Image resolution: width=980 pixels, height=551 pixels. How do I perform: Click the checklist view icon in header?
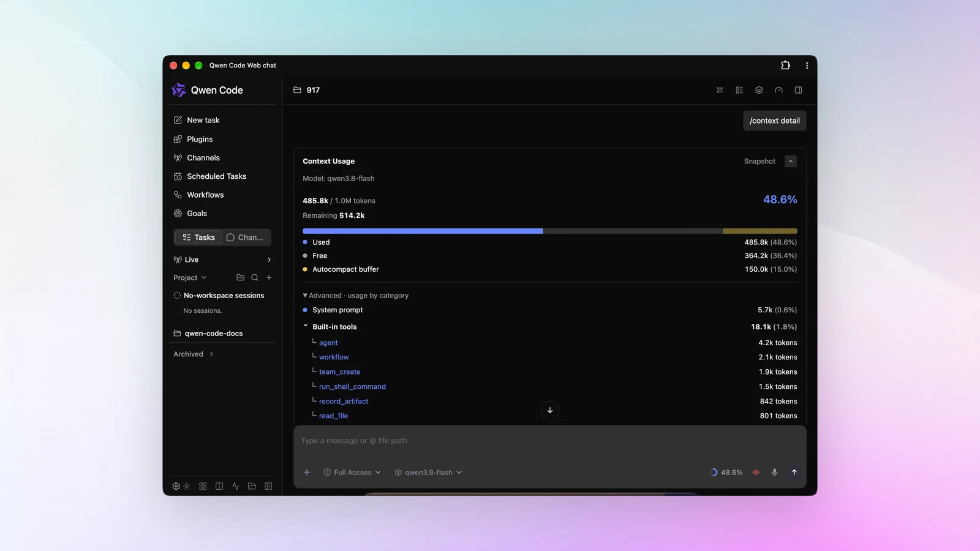[x=739, y=90]
